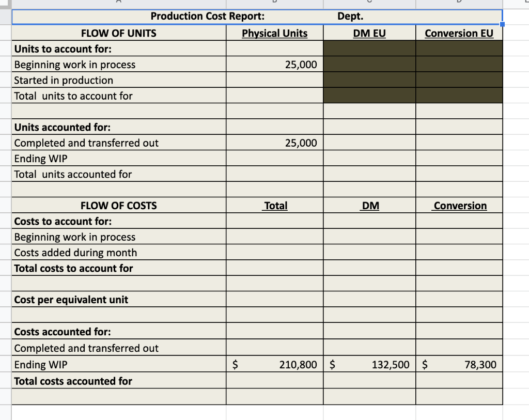Click the 210,800 Ending WIP total value
This screenshot has height=420, width=529.
pos(275,364)
